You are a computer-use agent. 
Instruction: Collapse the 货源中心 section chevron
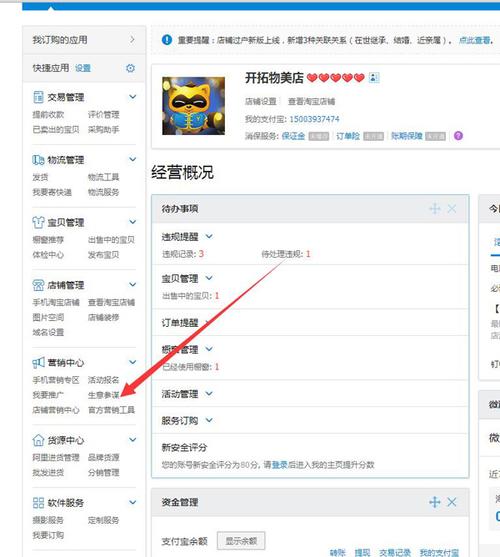point(132,440)
